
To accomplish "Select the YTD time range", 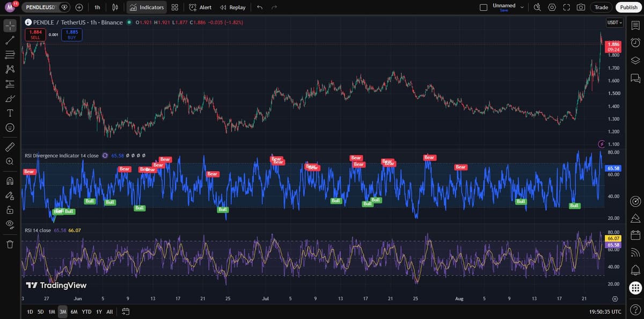I will tap(86, 311).
